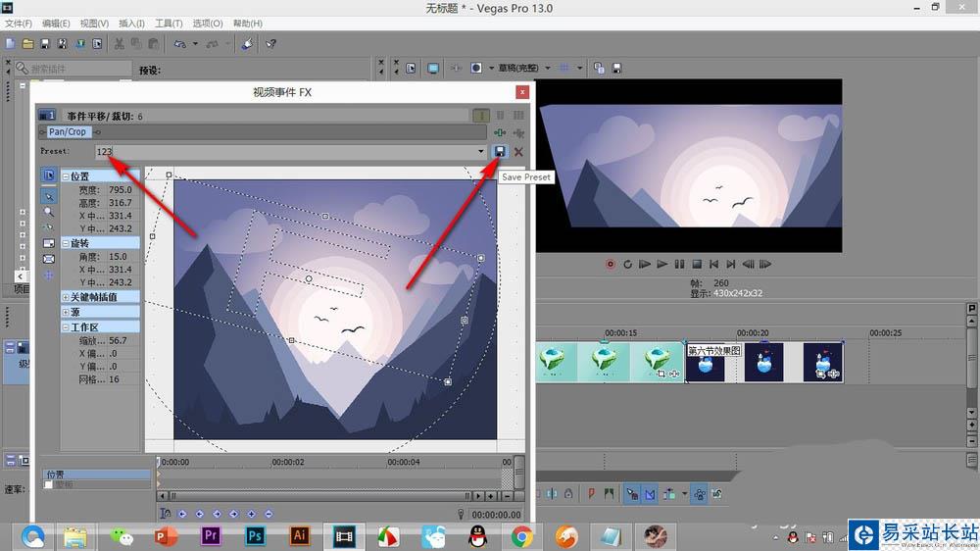The height and width of the screenshot is (551, 980).
Task: Click the Event FX icon on first clip
Action: (x=674, y=374)
